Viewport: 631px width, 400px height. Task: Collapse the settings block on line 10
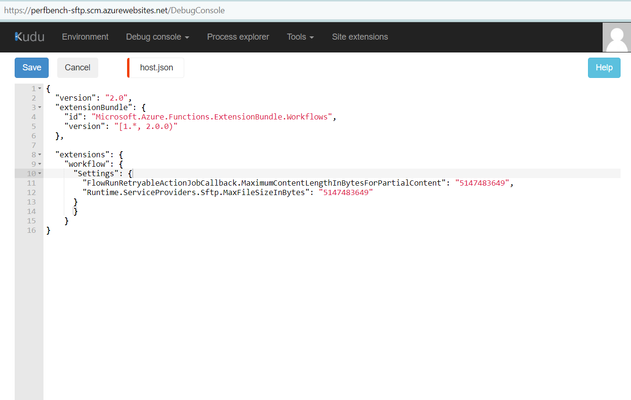[x=39, y=173]
